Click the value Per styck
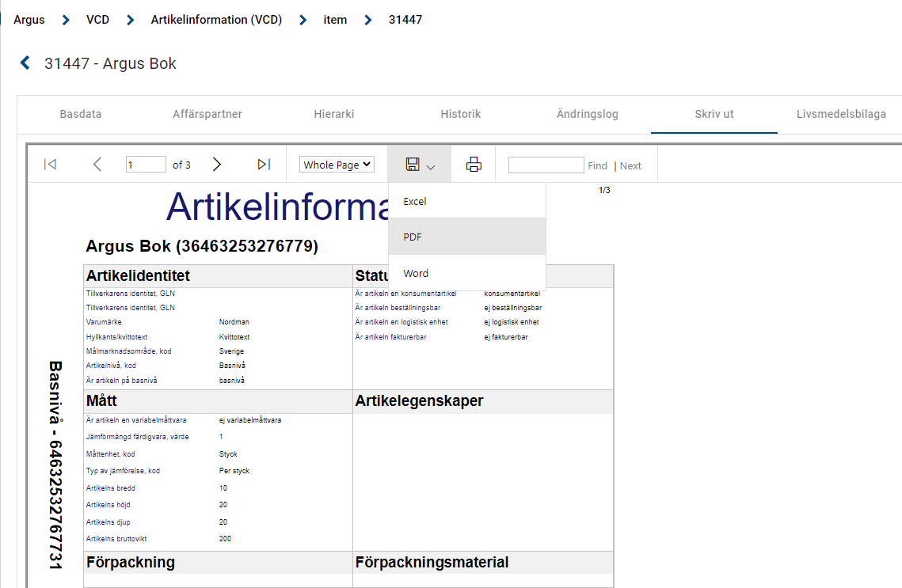902x588 pixels. coord(234,471)
